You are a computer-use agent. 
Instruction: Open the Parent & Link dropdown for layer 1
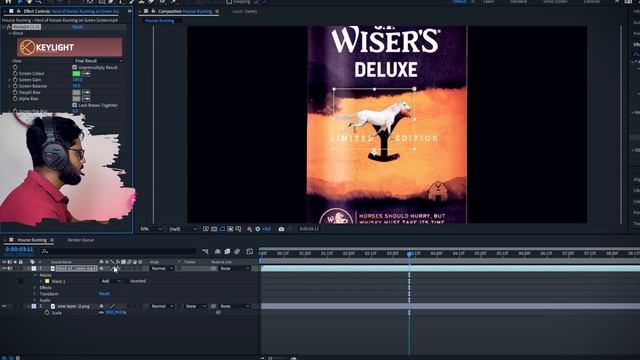235,269
